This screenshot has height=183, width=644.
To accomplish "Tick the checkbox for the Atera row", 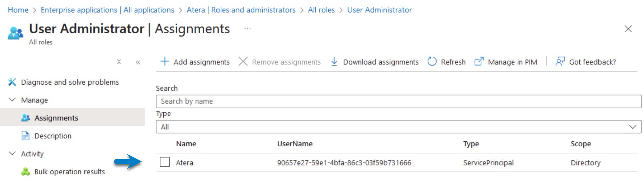I will coord(165,162).
